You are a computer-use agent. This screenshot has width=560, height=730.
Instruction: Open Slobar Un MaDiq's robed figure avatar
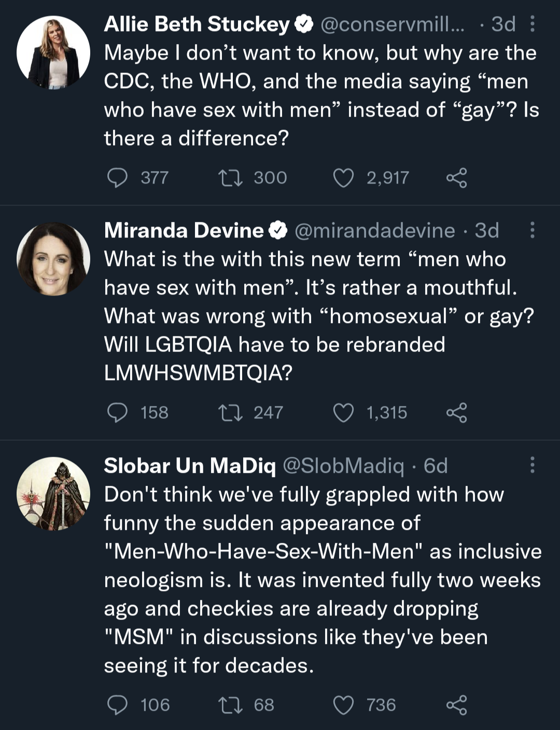click(53, 494)
